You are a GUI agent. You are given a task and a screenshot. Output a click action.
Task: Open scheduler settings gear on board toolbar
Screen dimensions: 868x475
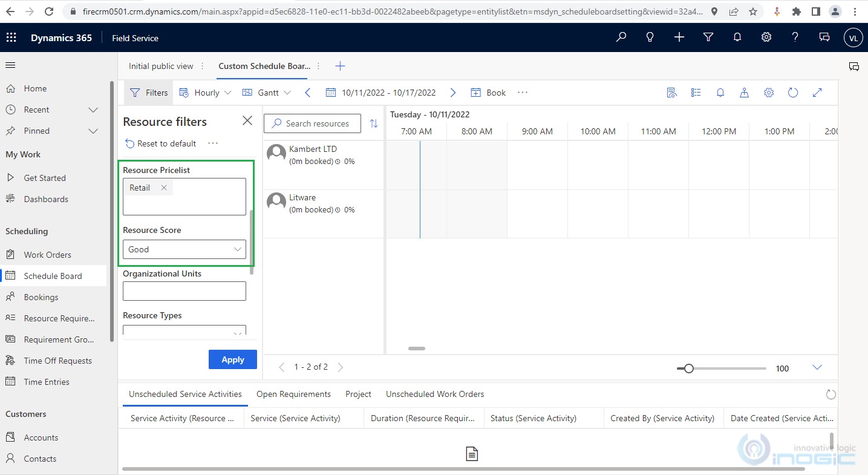tap(768, 93)
